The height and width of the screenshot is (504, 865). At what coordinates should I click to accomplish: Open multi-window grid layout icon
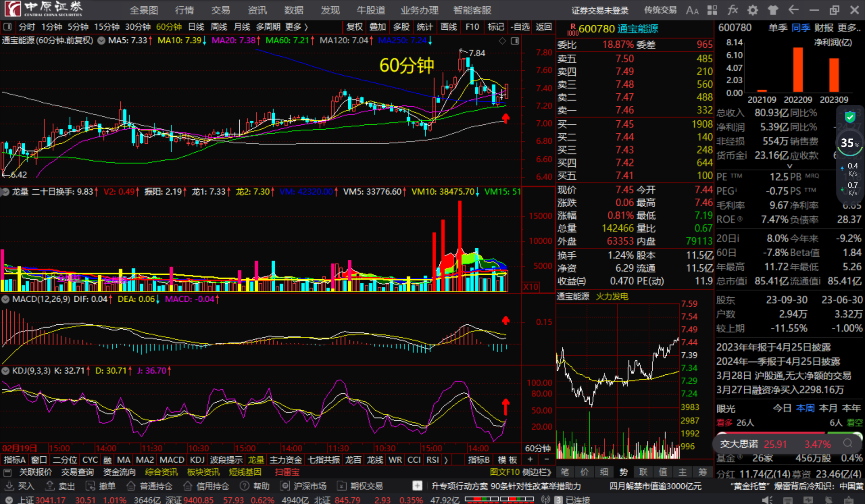[712, 10]
